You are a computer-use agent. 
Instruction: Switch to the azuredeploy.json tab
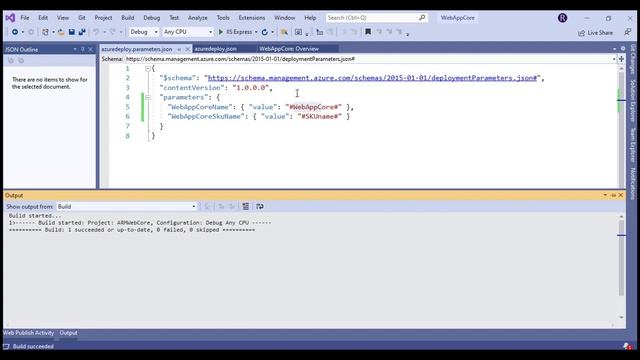point(216,49)
